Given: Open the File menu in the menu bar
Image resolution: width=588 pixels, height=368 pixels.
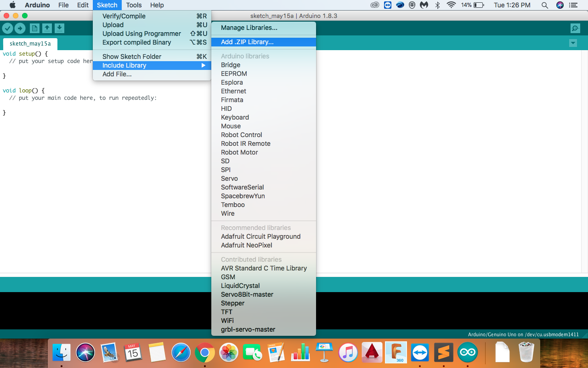Looking at the screenshot, I should tap(63, 5).
